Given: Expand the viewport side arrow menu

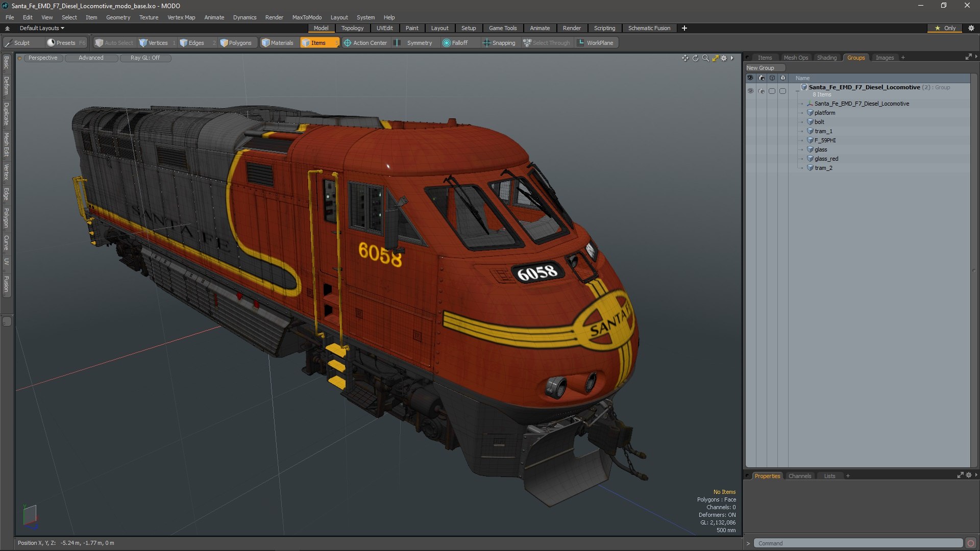Looking at the screenshot, I should point(732,58).
